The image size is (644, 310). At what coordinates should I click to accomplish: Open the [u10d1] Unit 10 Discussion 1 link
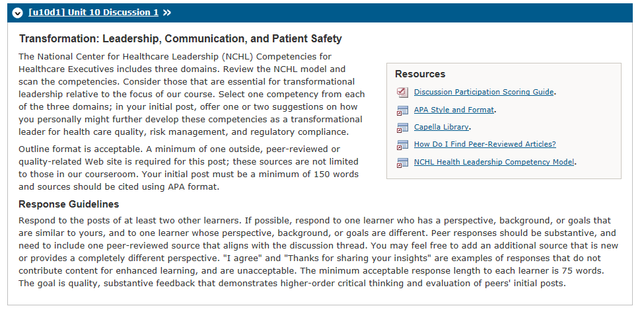93,13
